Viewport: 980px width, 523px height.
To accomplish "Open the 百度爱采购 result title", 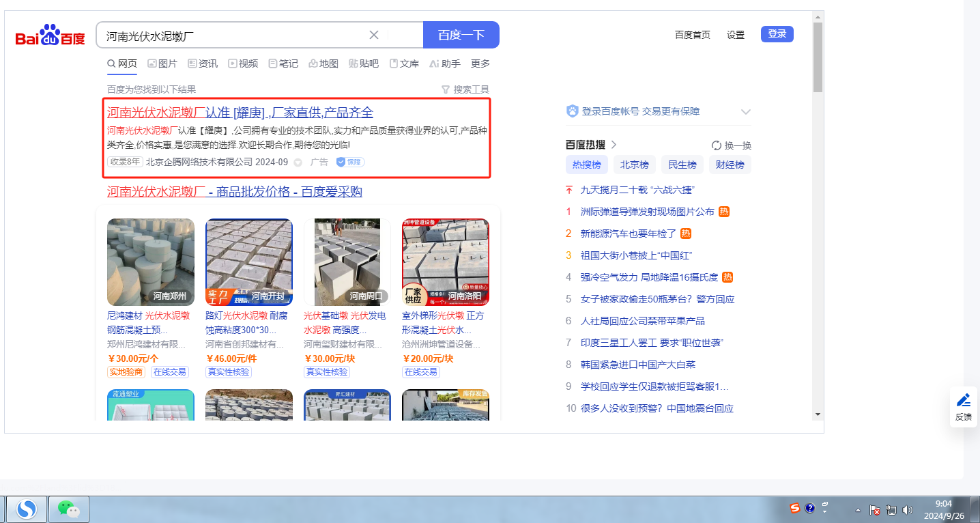I will click(235, 192).
